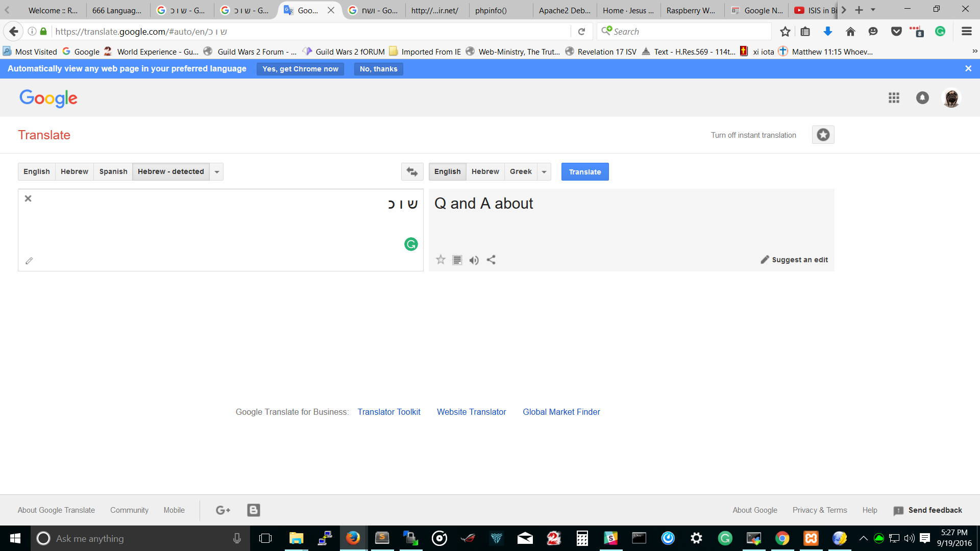Open the Website Translator link
Viewport: 980px width, 551px height.
471,412
